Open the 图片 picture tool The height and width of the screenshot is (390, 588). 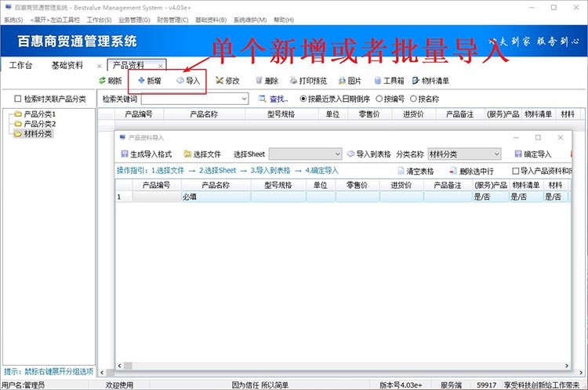(350, 81)
